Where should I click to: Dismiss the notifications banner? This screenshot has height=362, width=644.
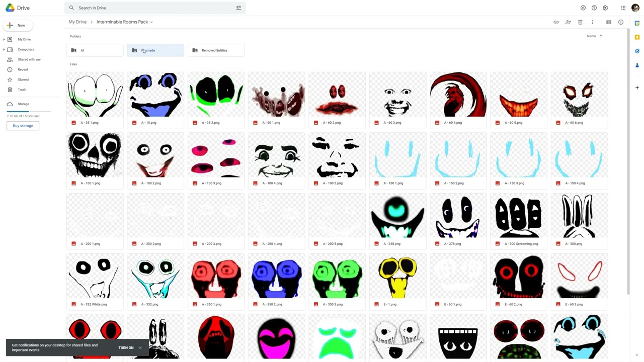(x=140, y=347)
